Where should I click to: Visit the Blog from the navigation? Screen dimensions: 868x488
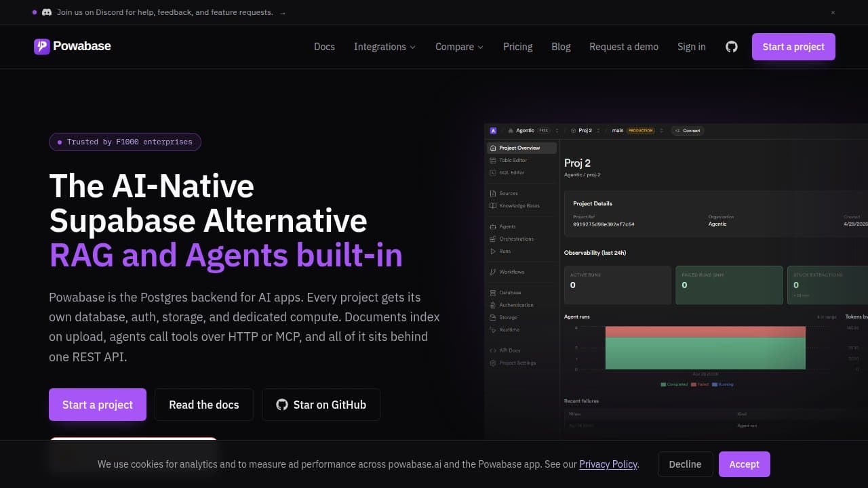[x=561, y=47]
